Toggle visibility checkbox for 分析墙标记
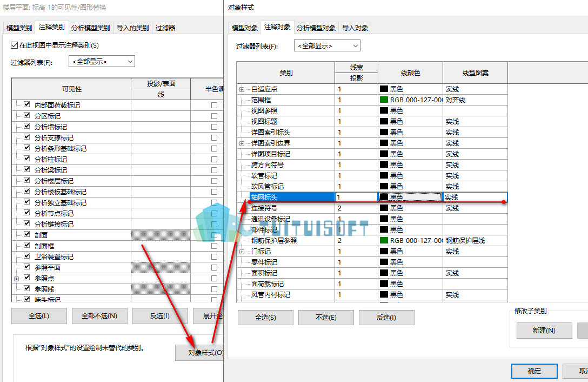The width and height of the screenshot is (588, 382). coord(26,126)
